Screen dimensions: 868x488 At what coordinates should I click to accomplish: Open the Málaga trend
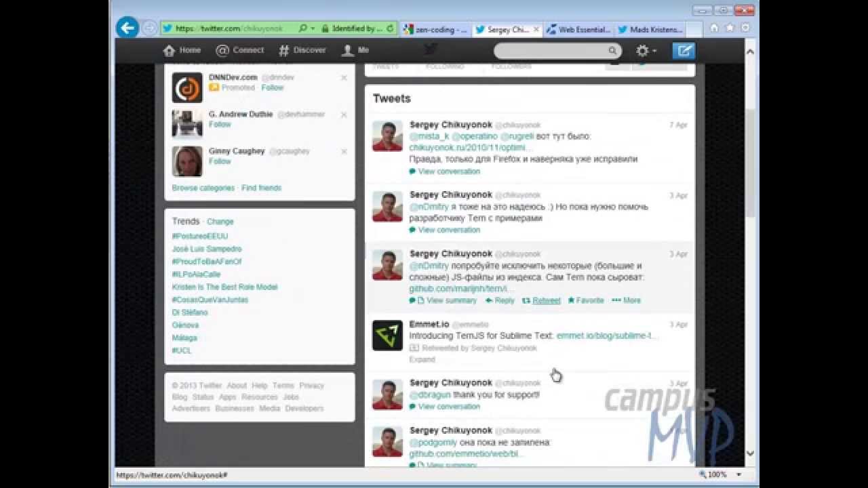point(184,338)
